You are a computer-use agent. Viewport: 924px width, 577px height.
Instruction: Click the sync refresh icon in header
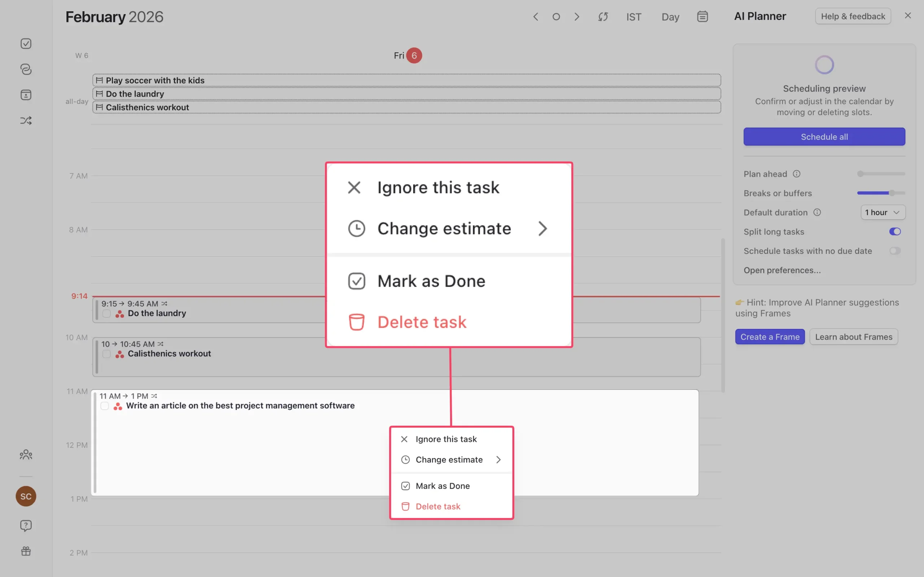[603, 17]
